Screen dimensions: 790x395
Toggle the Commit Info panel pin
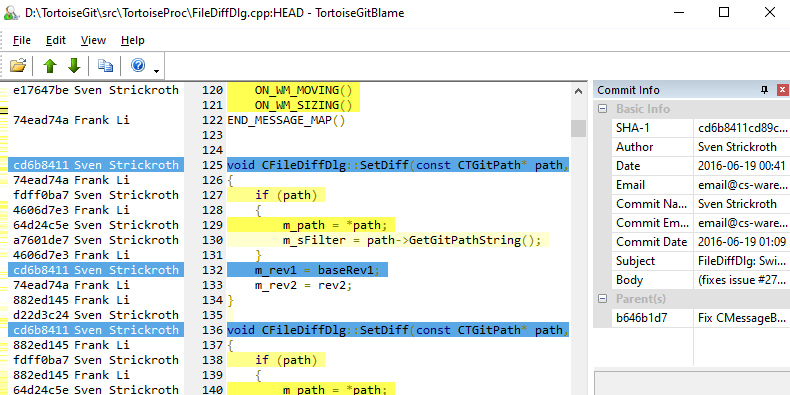click(764, 90)
